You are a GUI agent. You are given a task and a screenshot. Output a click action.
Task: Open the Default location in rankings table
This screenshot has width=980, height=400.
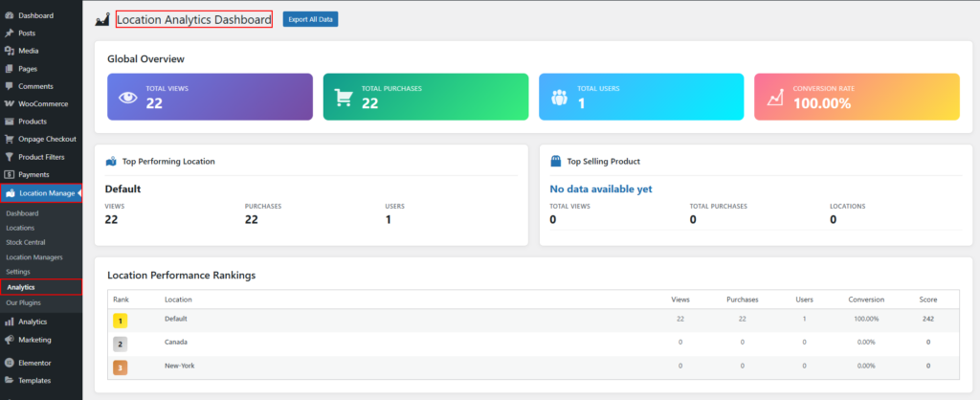[x=176, y=319]
